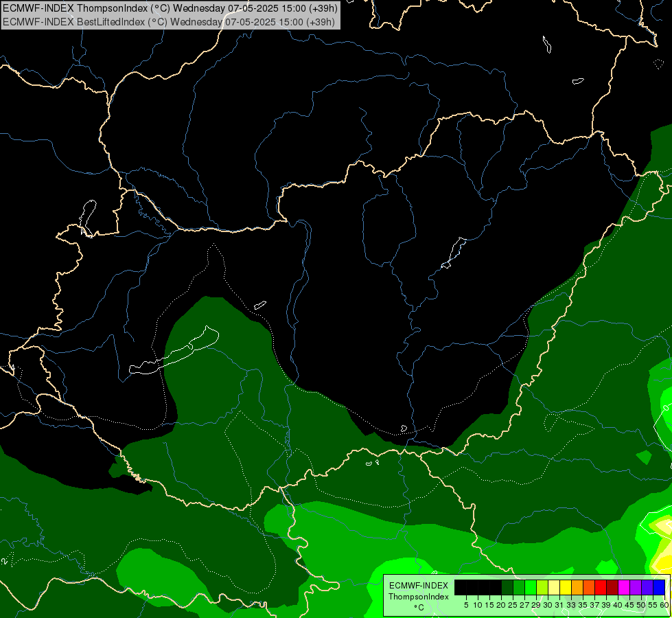Click the bright red 37–39 legend swatch
Viewport: 672px width, 618px height.
(x=601, y=587)
